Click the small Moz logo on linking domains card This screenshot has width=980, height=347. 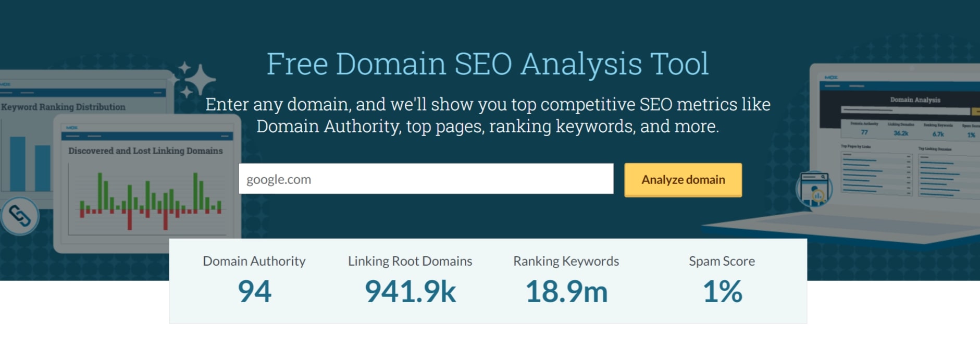71,128
